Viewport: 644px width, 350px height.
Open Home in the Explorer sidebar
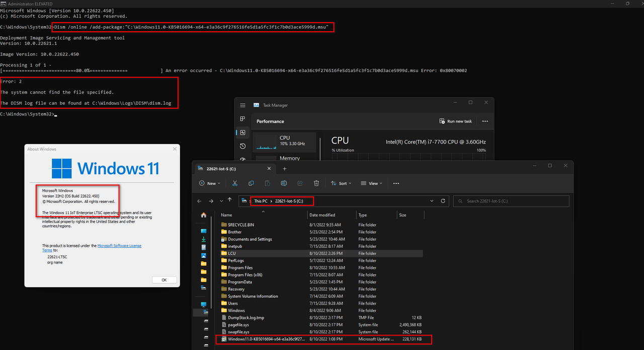[x=204, y=215]
